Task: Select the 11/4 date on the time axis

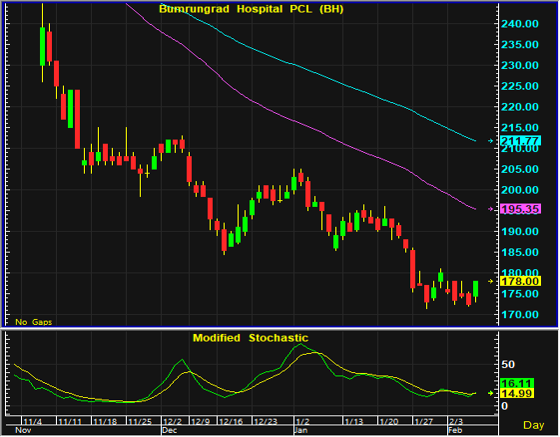Action: pyautogui.click(x=32, y=422)
